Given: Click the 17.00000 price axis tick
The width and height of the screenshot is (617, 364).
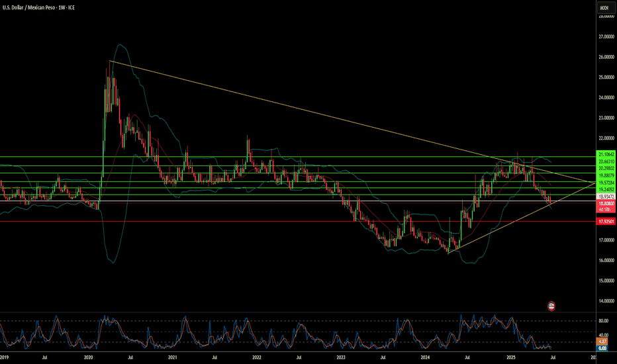Looking at the screenshot, I should pyautogui.click(x=606, y=240).
